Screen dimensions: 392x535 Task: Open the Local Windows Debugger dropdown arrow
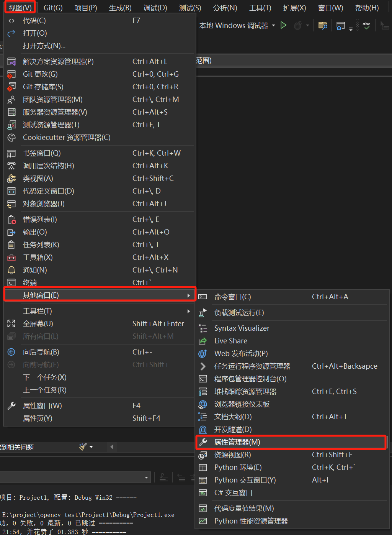[273, 26]
